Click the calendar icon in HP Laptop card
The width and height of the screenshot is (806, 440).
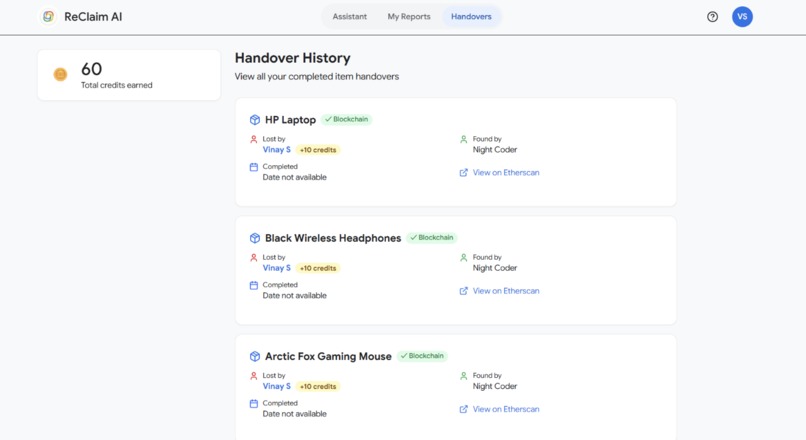253,167
